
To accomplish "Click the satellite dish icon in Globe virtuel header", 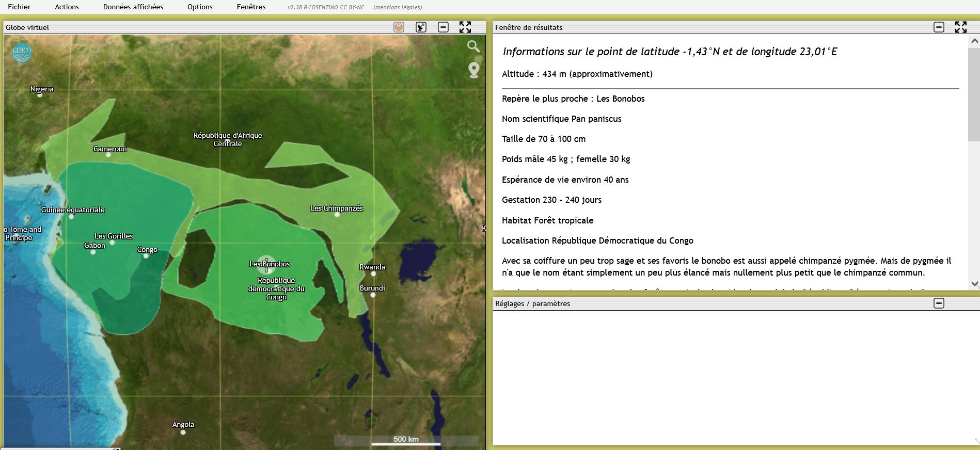I will coord(421,27).
